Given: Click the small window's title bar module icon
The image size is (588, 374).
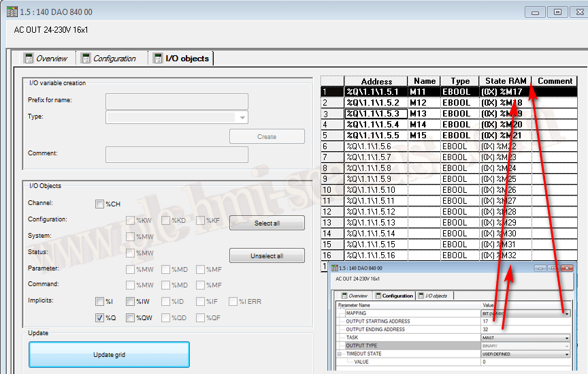Looking at the screenshot, I should tap(336, 269).
